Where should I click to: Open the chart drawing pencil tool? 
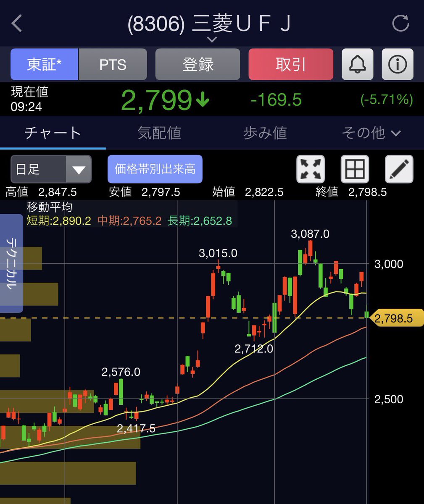click(x=399, y=169)
